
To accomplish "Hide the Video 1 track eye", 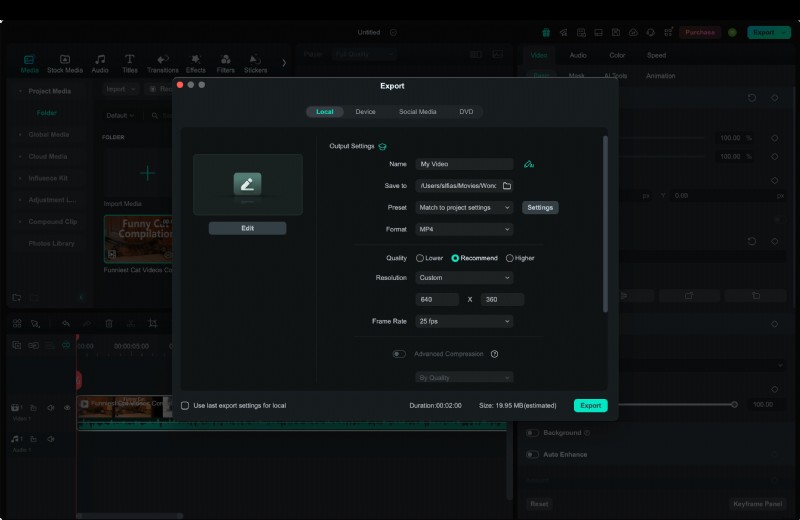I will 67,408.
